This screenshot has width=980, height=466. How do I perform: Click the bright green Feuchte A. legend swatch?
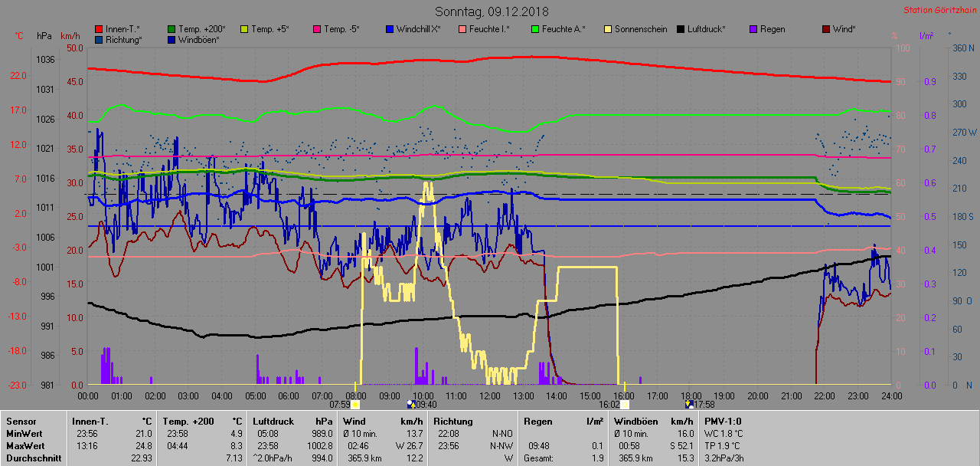click(536, 29)
